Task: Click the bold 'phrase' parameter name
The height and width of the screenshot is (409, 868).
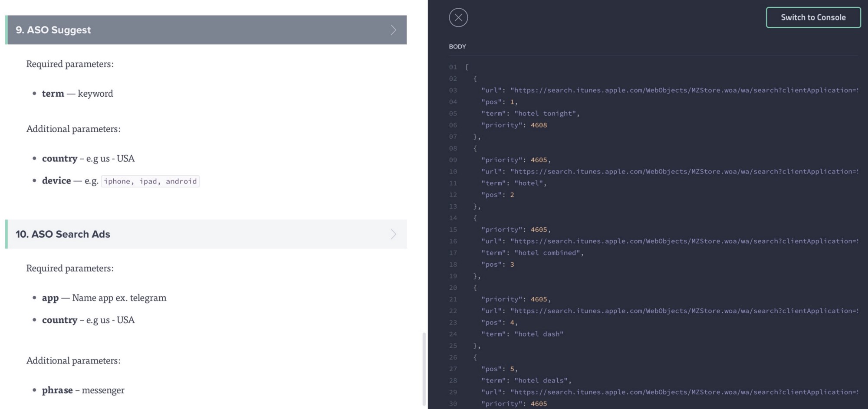Action: tap(57, 390)
